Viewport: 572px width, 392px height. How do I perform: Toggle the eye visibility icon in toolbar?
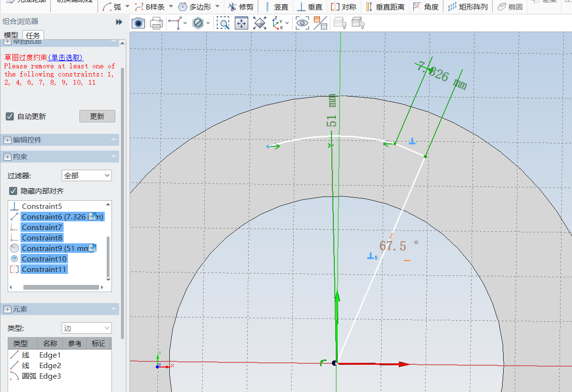click(x=302, y=23)
